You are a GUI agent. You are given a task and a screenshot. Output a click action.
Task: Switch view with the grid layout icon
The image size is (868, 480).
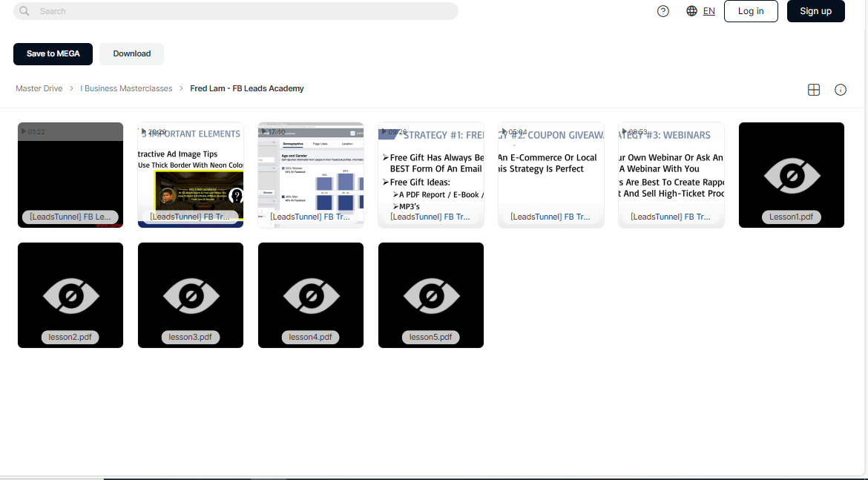[x=814, y=90]
